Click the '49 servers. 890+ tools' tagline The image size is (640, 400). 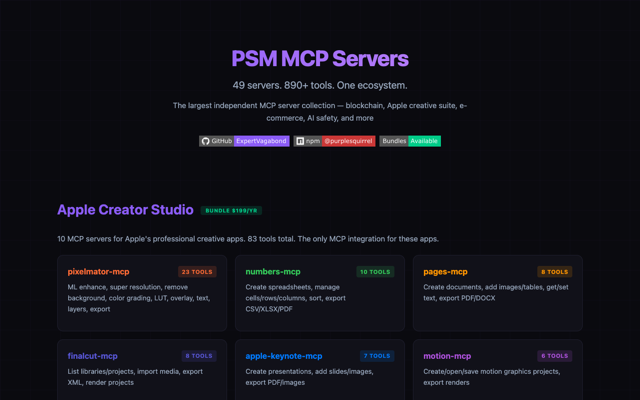point(320,85)
